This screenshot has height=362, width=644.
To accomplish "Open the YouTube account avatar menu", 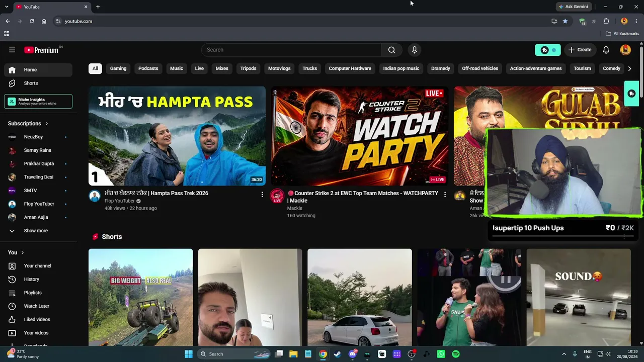I will point(626,50).
